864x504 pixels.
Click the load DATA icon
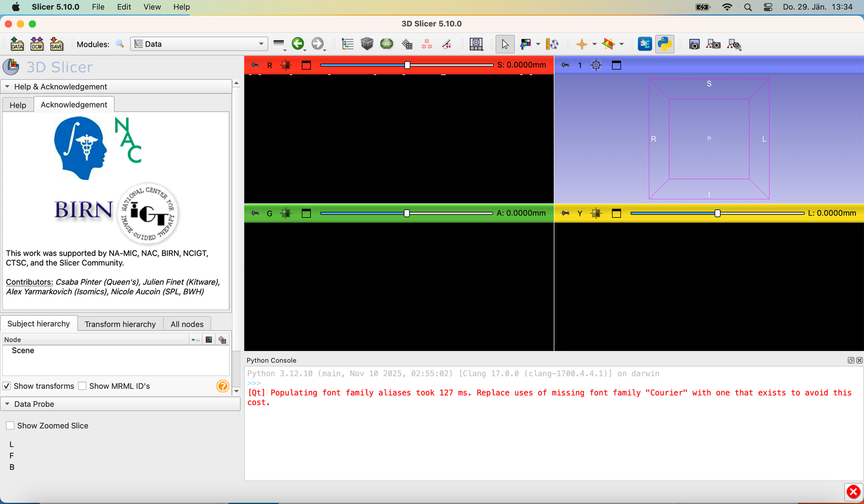click(17, 44)
